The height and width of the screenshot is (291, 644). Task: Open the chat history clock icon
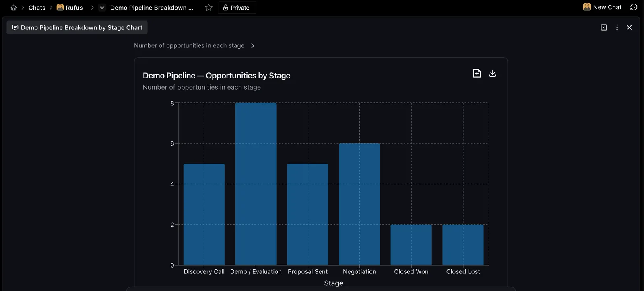(634, 7)
